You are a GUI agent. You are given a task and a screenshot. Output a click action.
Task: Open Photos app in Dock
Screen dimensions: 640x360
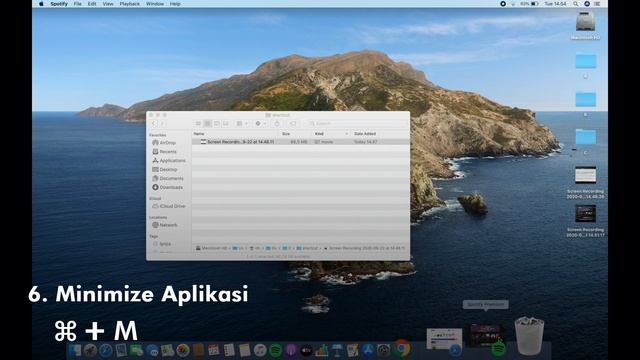point(183,350)
